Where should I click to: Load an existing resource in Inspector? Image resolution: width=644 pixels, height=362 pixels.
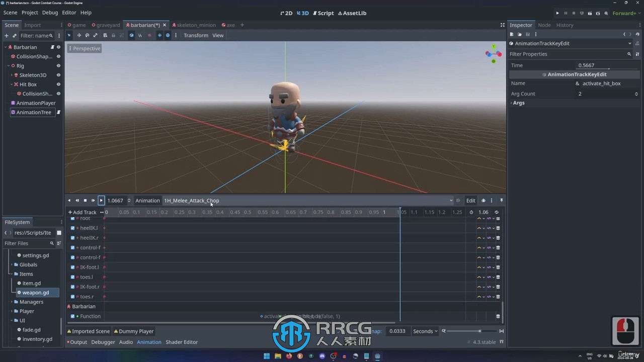[x=520, y=34]
